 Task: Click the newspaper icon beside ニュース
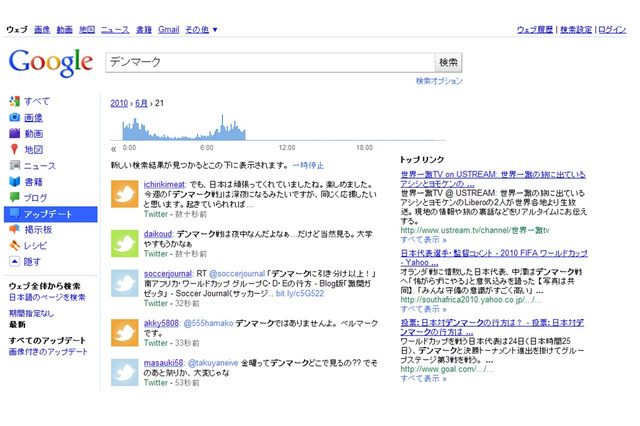(x=15, y=165)
